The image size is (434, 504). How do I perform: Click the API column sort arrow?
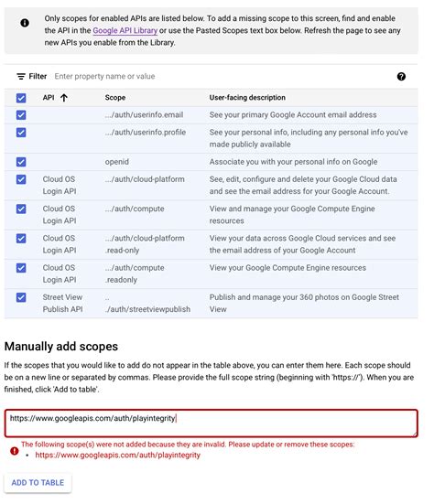(x=64, y=97)
